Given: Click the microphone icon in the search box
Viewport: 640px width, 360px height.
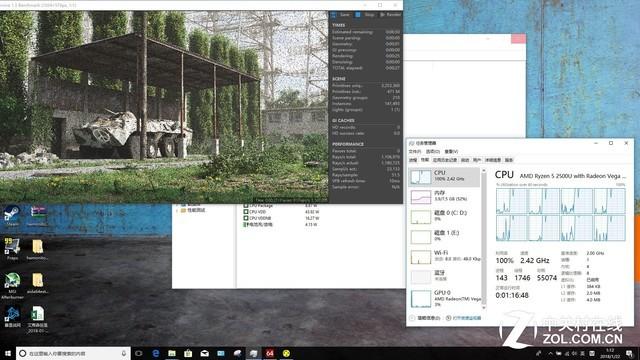Looking at the screenshot, I should point(124,353).
